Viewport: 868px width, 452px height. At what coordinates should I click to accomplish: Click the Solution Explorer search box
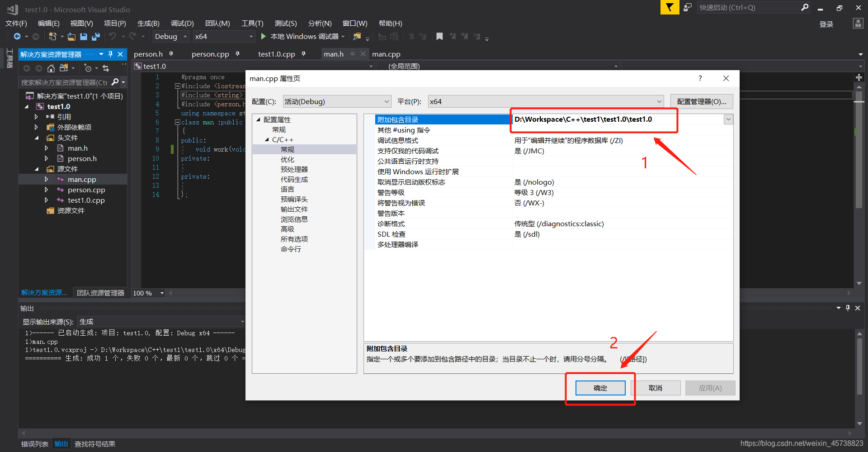(x=64, y=82)
